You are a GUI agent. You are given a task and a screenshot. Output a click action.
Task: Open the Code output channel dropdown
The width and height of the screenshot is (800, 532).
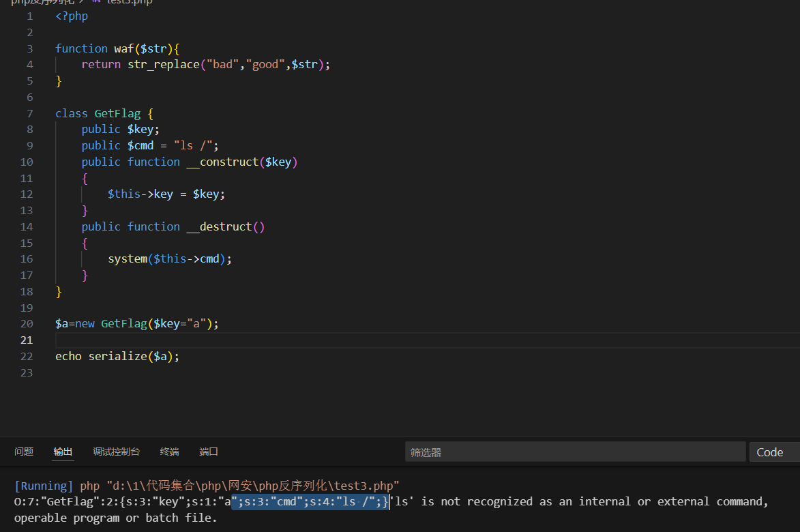[x=775, y=452]
